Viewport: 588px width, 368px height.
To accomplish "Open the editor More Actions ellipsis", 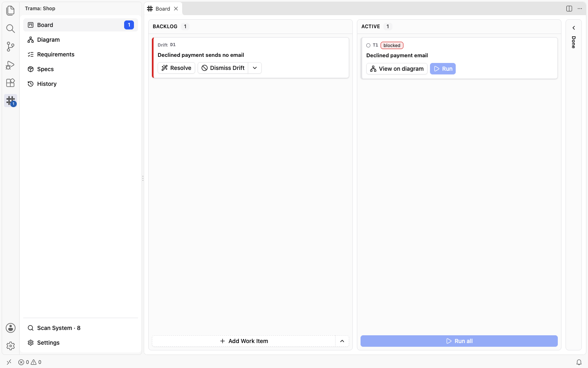I will coord(580,9).
